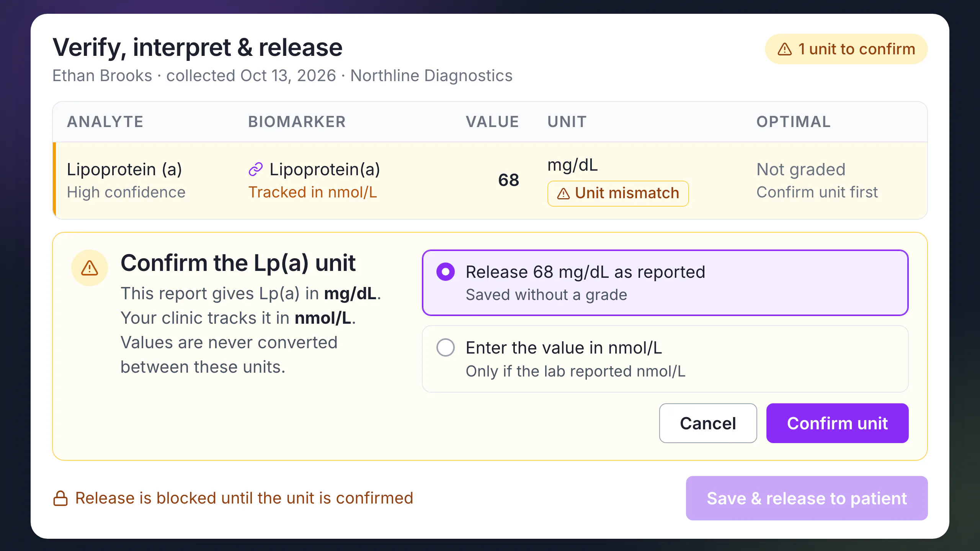
Task: Click the ANALYTE column header
Action: (x=105, y=122)
